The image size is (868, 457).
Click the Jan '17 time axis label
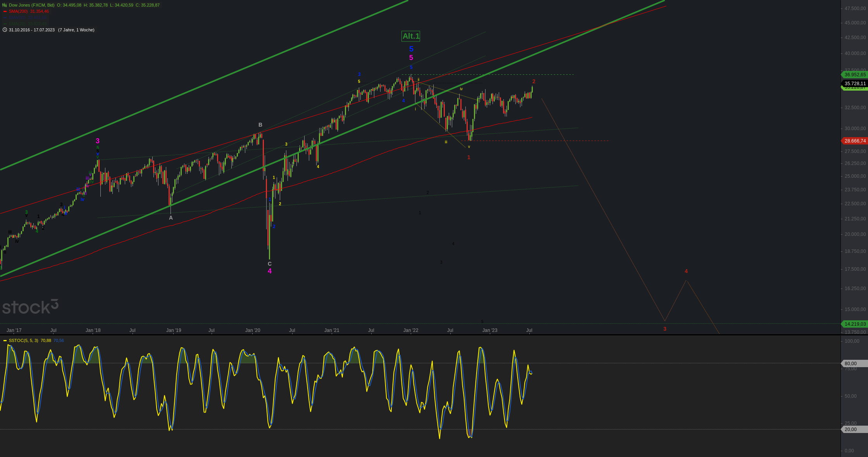coord(14,330)
